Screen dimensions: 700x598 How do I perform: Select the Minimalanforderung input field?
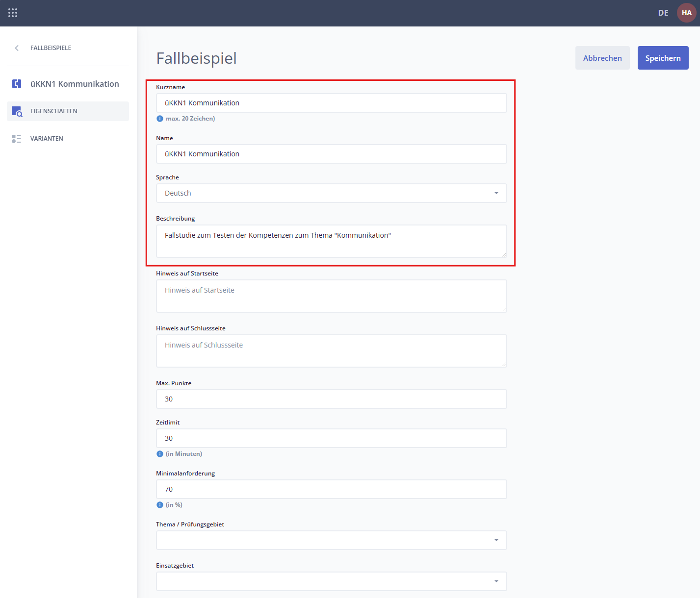331,489
